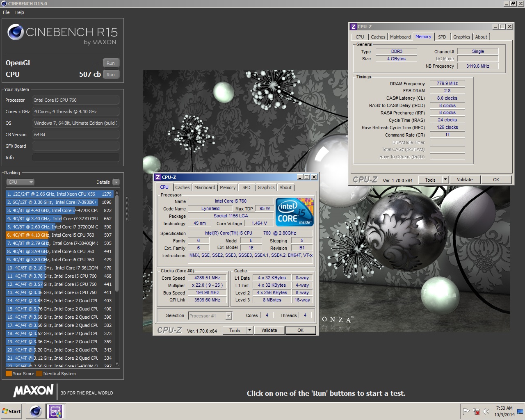Select highlighted ranking row 6 at 4.10 GHz
Viewport: 525px width, 420px height.
click(59, 235)
